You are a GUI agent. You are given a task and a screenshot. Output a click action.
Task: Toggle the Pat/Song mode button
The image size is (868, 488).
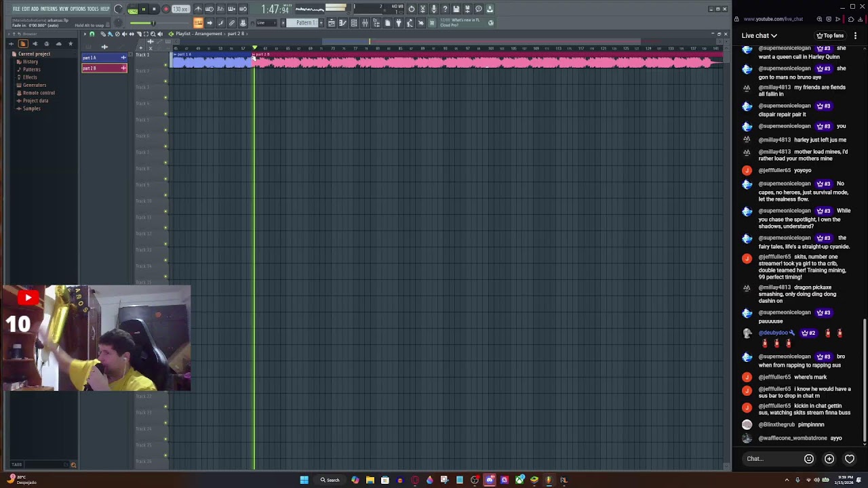(133, 9)
